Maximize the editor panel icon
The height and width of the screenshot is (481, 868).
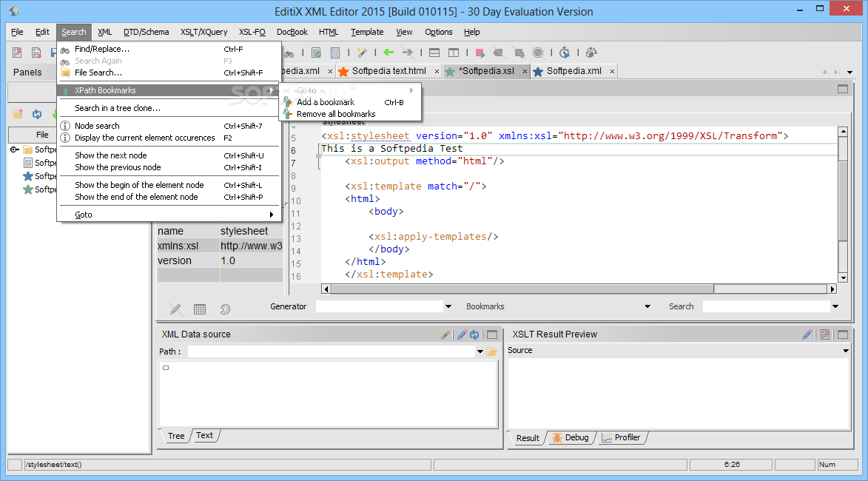[843, 89]
